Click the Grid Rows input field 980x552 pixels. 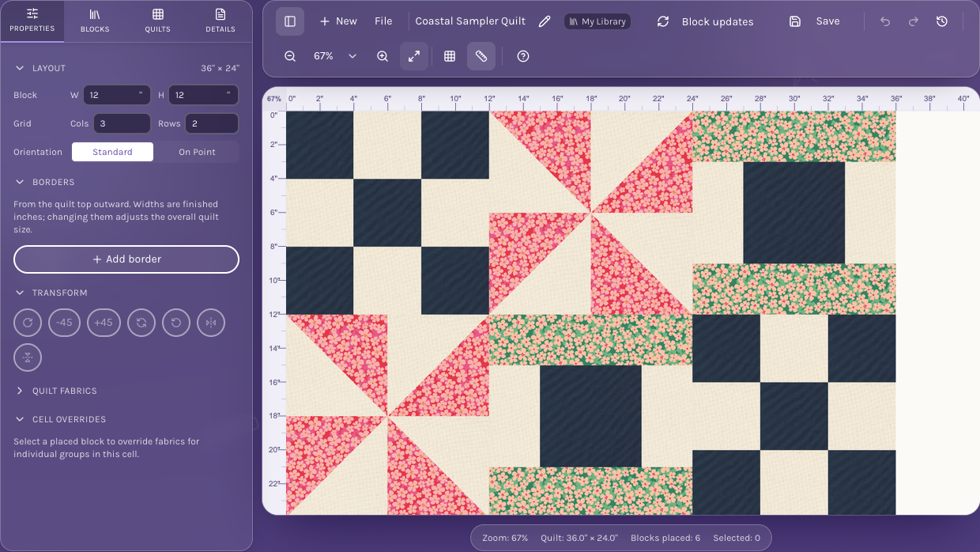pos(211,123)
